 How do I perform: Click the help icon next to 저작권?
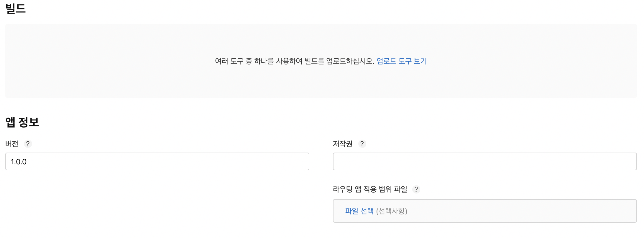(362, 144)
